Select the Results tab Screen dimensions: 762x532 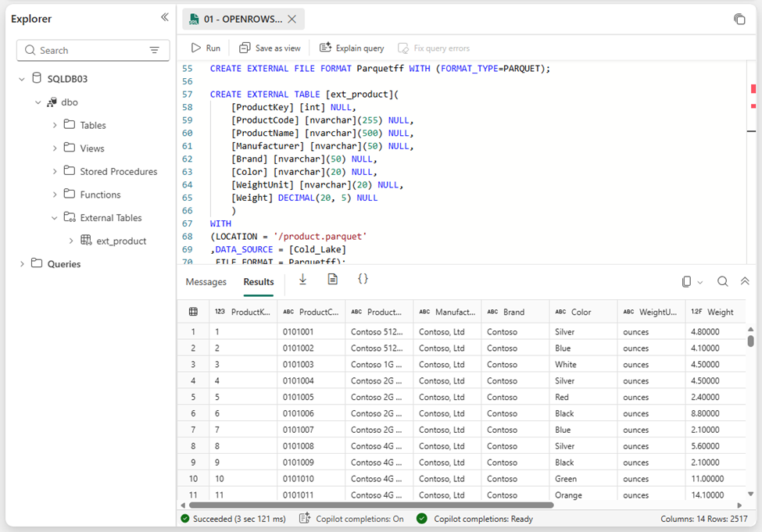click(258, 282)
